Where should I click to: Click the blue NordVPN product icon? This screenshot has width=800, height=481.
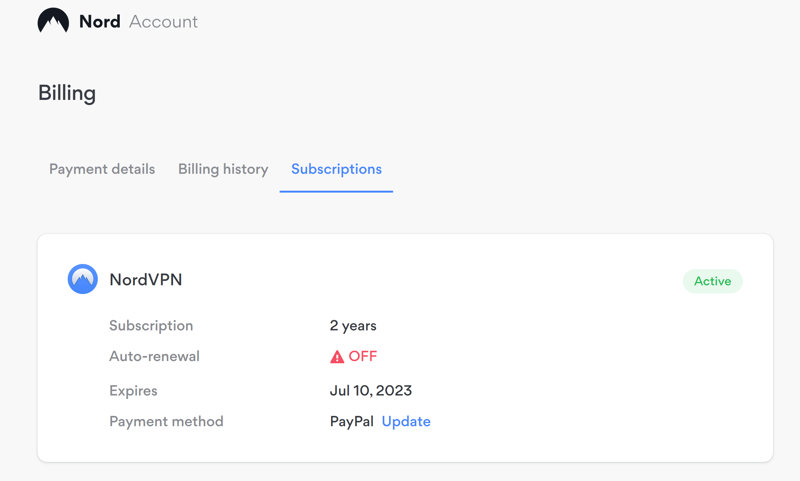click(83, 279)
